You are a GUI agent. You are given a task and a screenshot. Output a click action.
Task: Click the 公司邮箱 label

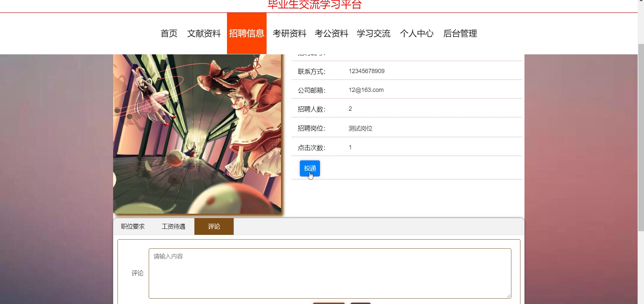tap(312, 90)
